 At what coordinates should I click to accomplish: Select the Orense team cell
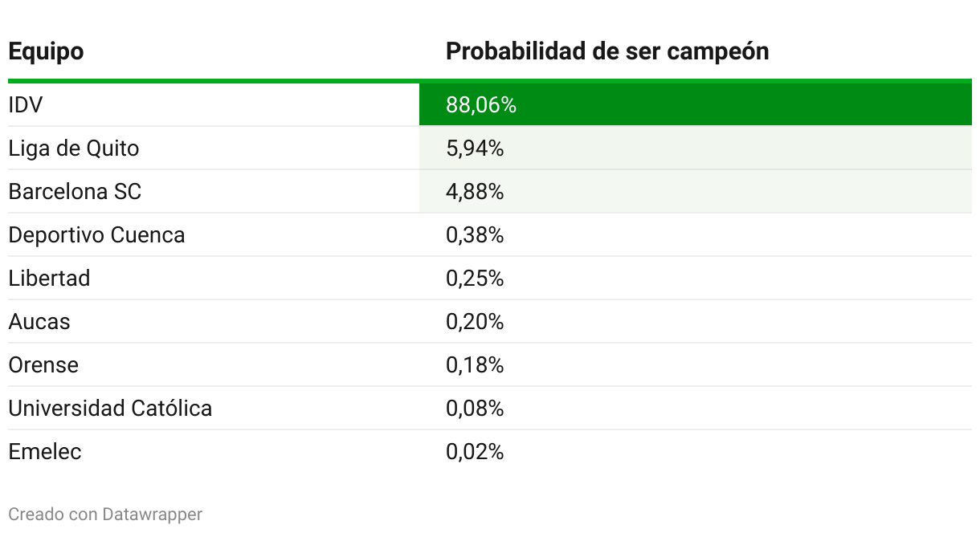(43, 365)
